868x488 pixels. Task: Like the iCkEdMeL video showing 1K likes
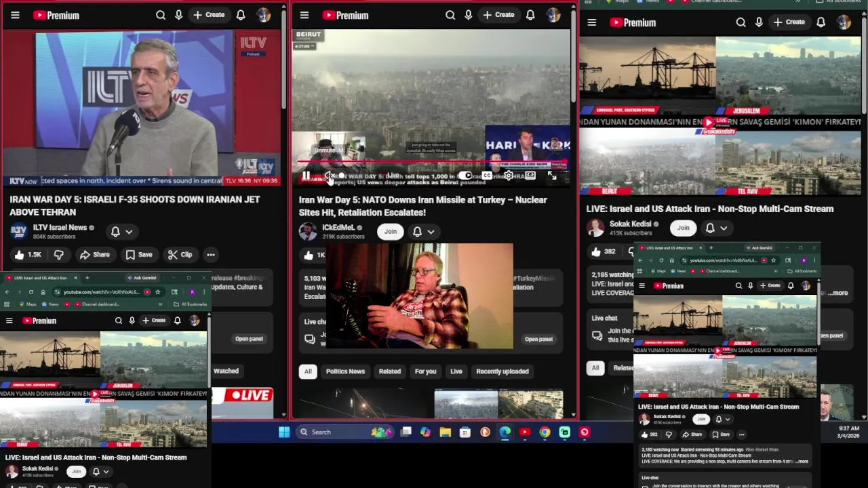[315, 255]
